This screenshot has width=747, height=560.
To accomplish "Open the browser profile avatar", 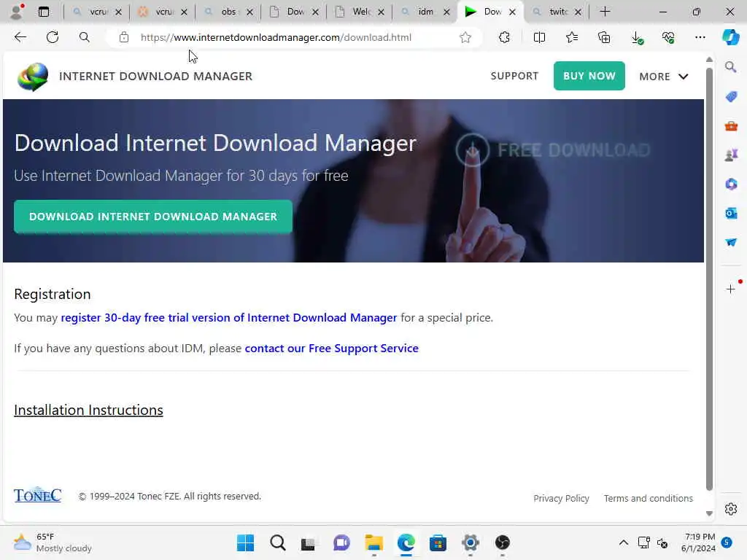I will tap(16, 12).
